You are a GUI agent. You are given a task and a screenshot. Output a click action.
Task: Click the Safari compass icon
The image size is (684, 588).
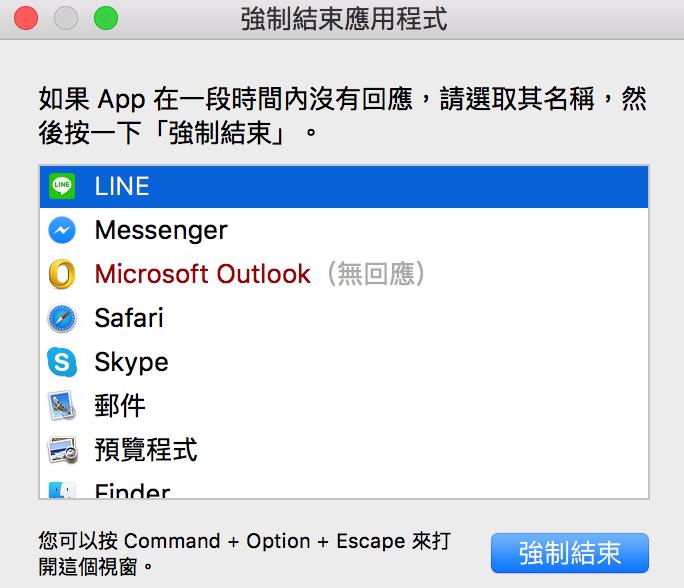(62, 318)
